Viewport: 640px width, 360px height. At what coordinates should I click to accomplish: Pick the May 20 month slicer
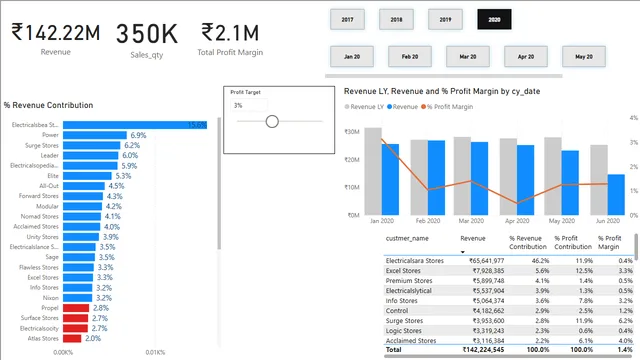click(584, 56)
